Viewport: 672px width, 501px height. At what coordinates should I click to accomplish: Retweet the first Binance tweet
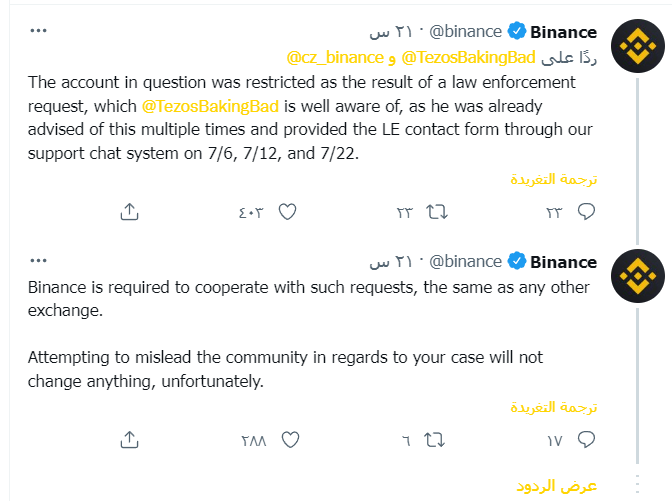click(436, 212)
